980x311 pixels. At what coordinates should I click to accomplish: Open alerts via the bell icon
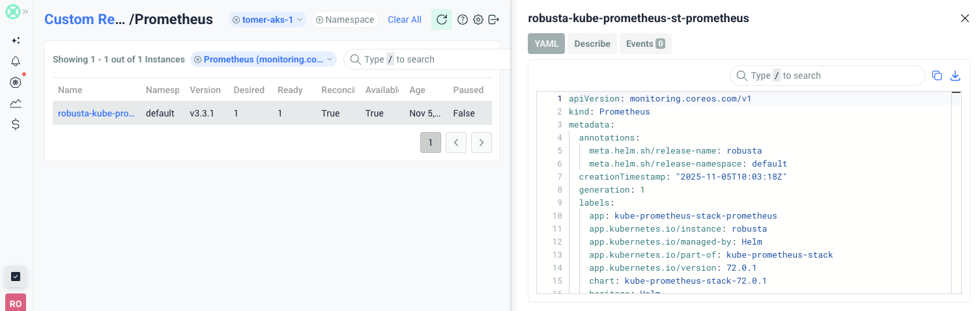pyautogui.click(x=16, y=61)
